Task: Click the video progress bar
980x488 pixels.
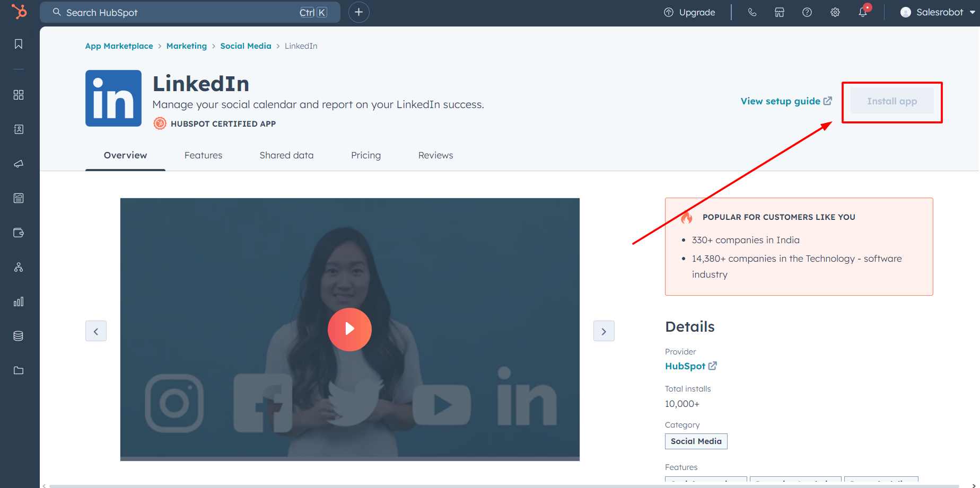Action: pos(349,459)
